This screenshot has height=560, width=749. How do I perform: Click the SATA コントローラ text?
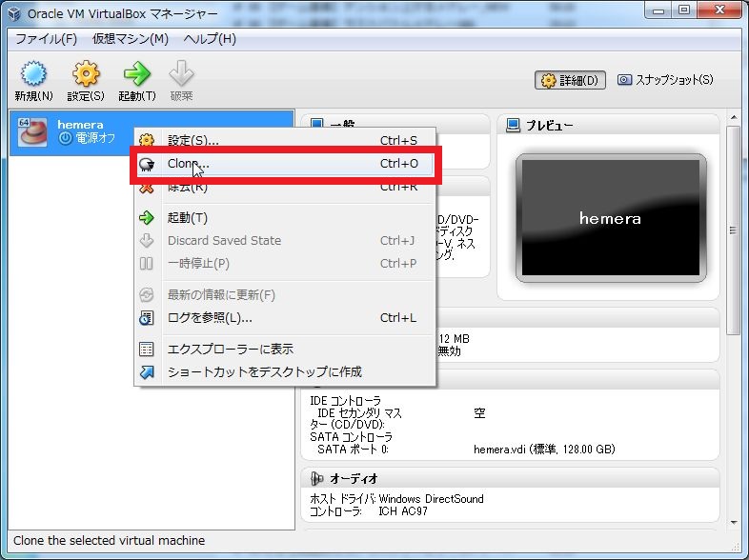coord(351,437)
